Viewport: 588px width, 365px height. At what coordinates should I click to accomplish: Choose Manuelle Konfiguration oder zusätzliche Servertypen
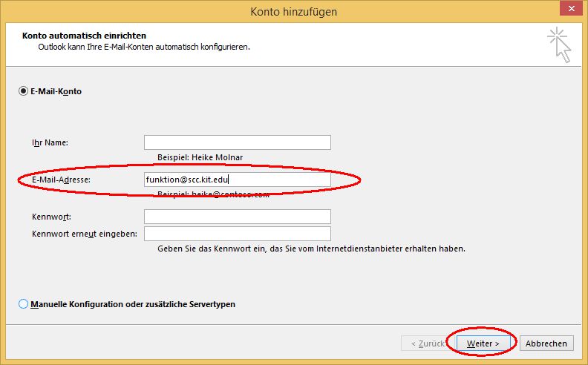(x=23, y=304)
